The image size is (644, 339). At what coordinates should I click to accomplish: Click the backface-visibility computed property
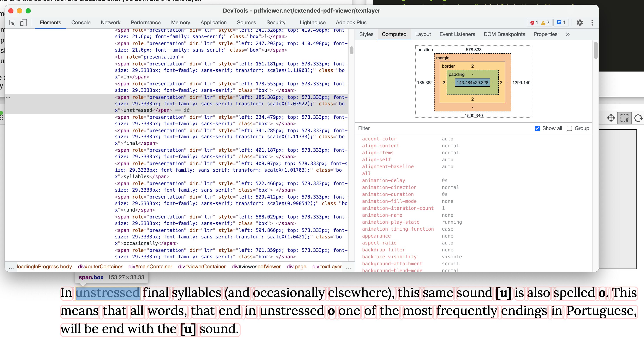[x=389, y=257]
